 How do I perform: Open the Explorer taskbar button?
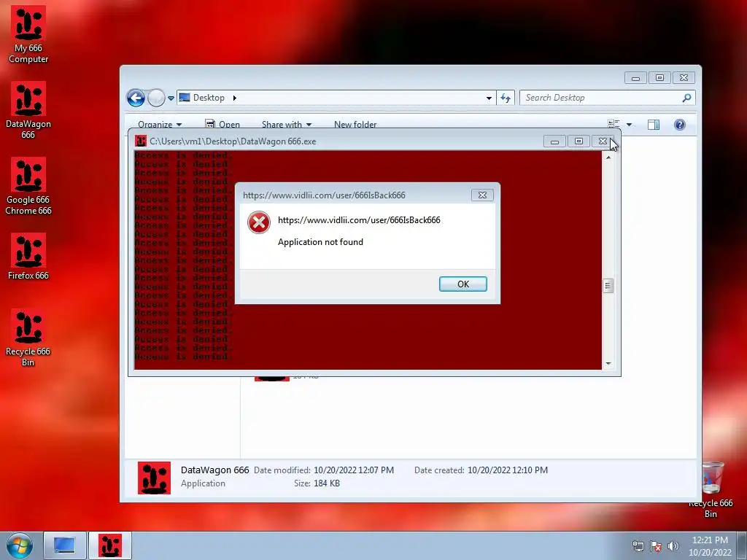pos(64,545)
